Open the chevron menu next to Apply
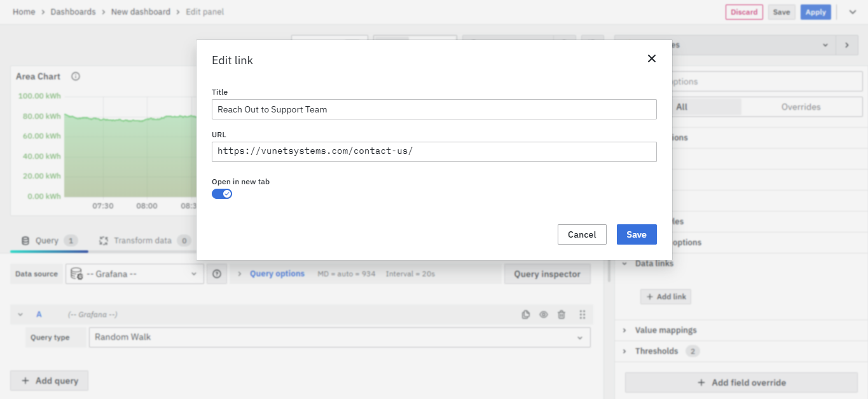868x399 pixels. pyautogui.click(x=853, y=11)
